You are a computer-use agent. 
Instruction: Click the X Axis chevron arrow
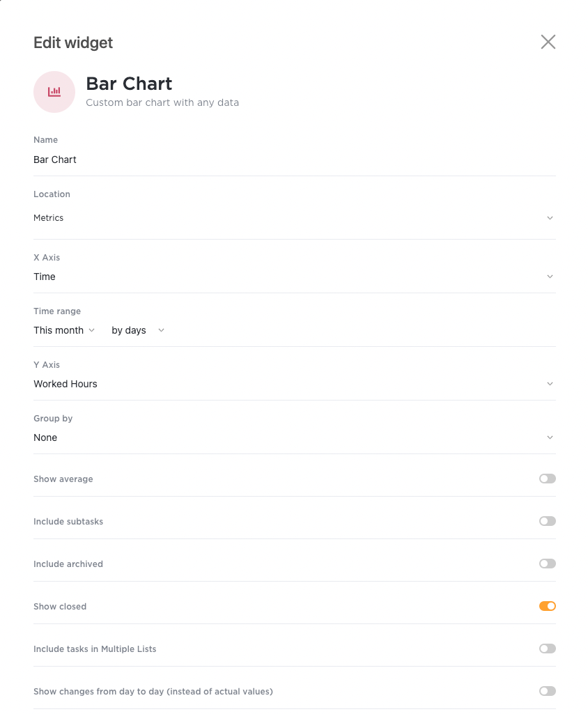point(550,277)
